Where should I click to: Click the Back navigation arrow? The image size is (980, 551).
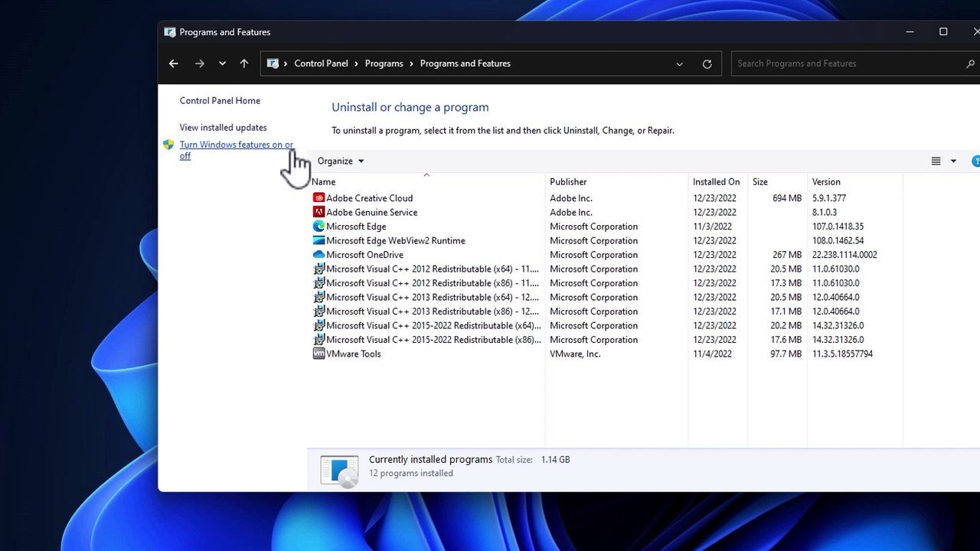tap(174, 64)
